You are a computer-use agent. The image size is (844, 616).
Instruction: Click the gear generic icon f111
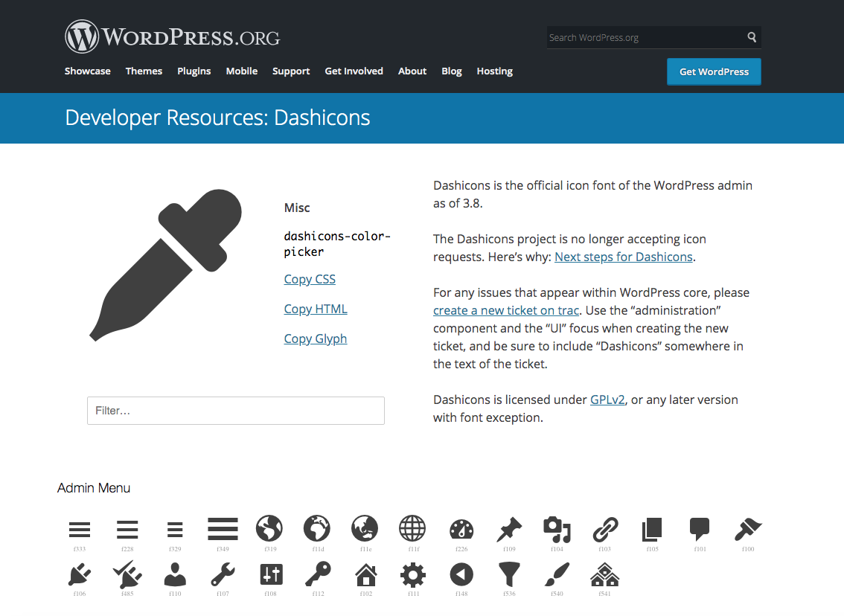point(413,574)
